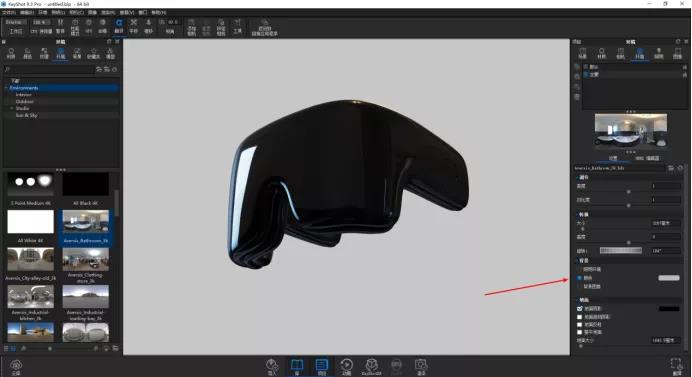Click the library search input field
Viewport: 692px width, 377px height.
point(49,69)
